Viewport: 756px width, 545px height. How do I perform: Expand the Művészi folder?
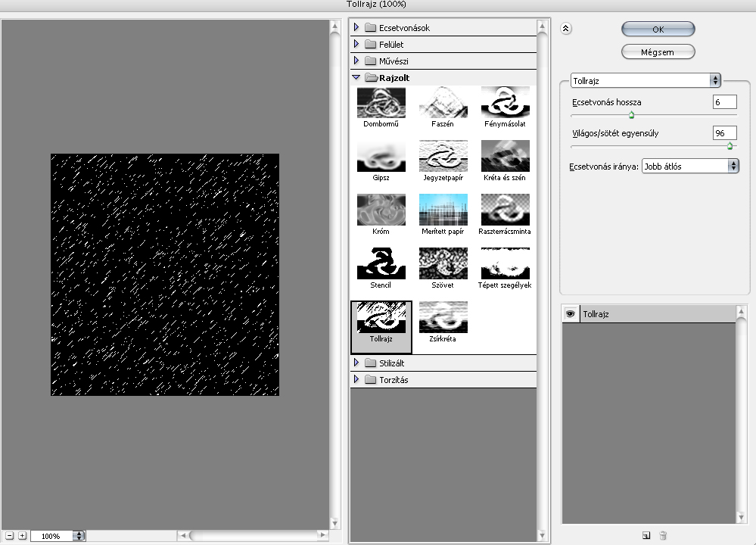coord(356,61)
